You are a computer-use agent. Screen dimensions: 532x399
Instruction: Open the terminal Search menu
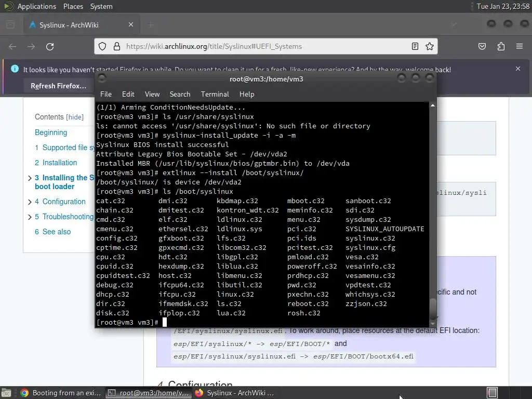180,95
